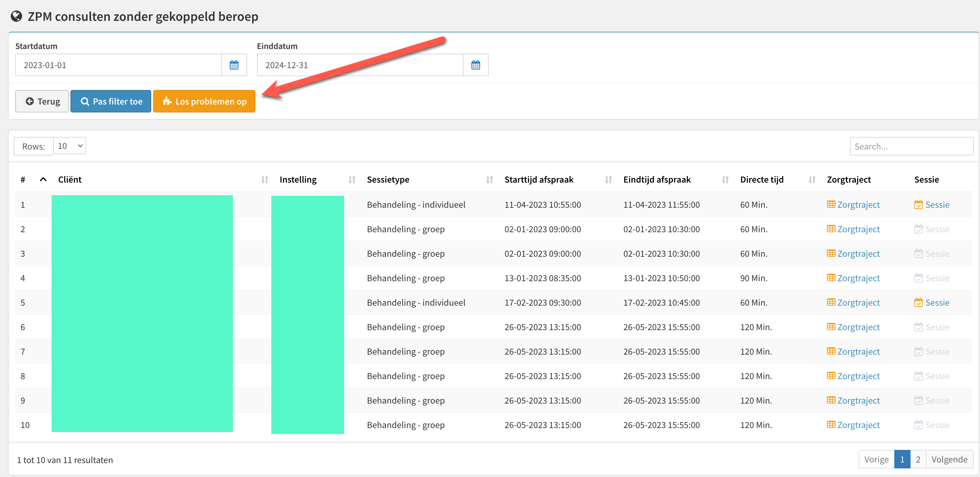Click Zorgtraject table icon in row 7
Image resolution: width=980 pixels, height=477 pixels.
pyautogui.click(x=831, y=351)
